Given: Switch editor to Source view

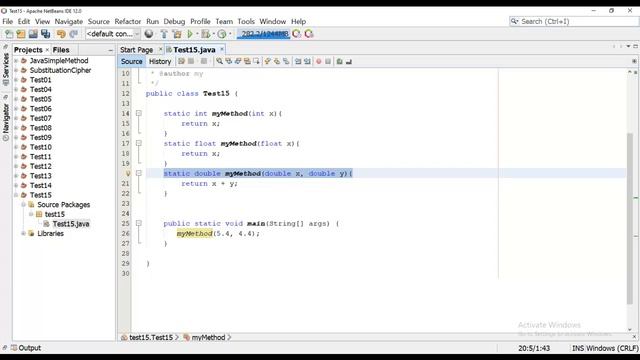Looking at the screenshot, I should (x=131, y=61).
